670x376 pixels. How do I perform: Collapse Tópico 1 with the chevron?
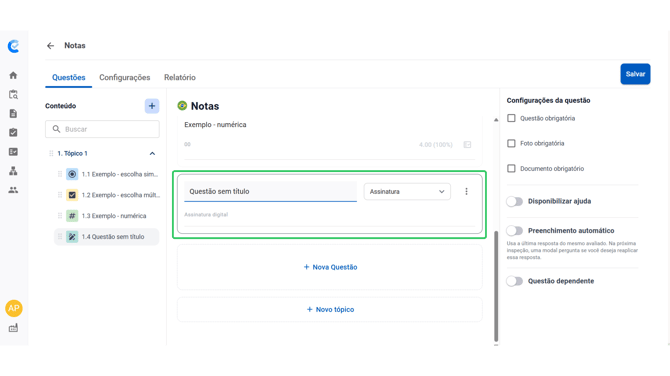[152, 153]
